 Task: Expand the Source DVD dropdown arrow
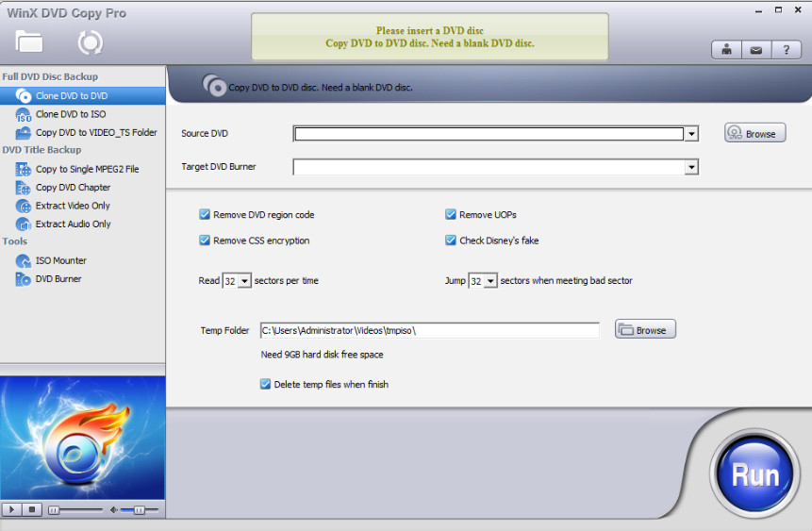[691, 134]
